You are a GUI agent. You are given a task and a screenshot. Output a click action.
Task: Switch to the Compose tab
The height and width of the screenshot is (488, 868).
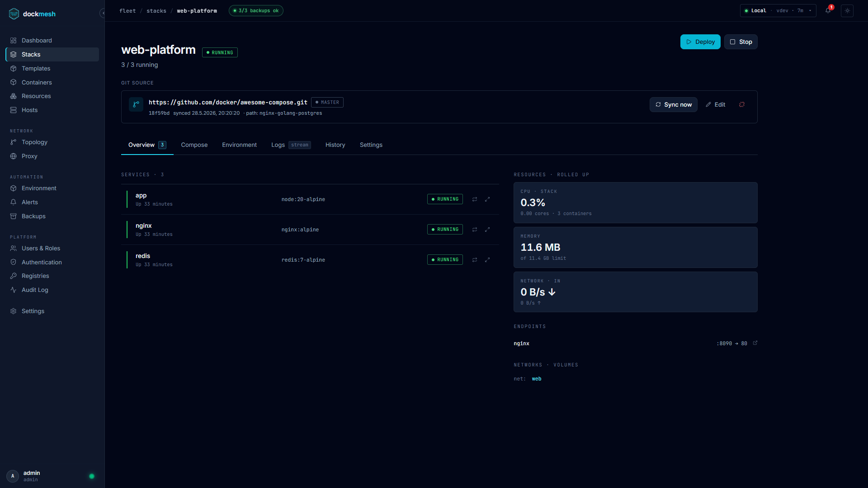click(194, 145)
